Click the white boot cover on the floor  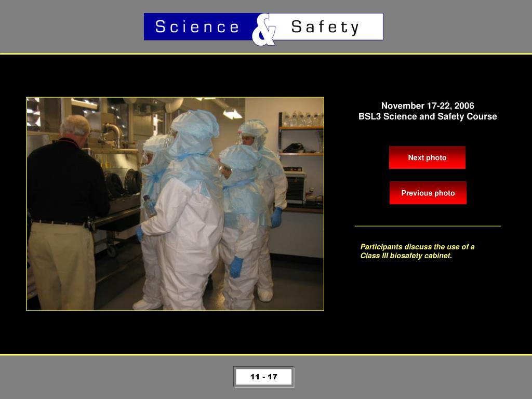265,295
